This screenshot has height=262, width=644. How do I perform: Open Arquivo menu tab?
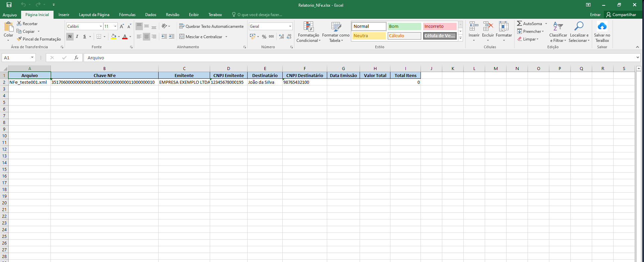pyautogui.click(x=10, y=15)
